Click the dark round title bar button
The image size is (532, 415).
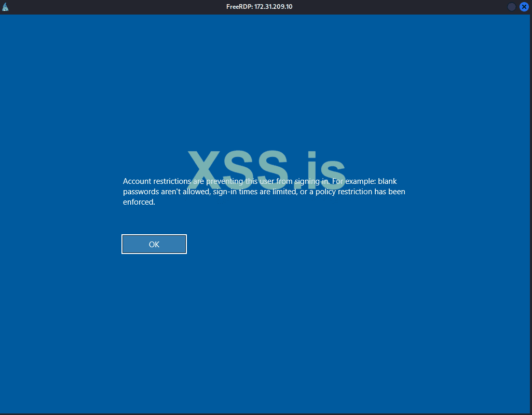coord(512,7)
